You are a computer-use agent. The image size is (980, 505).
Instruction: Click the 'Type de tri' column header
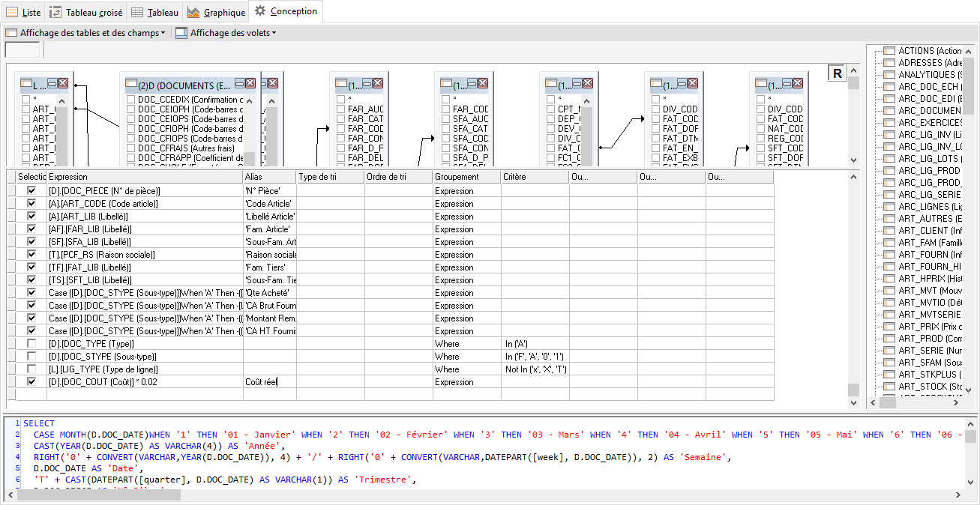click(331, 177)
